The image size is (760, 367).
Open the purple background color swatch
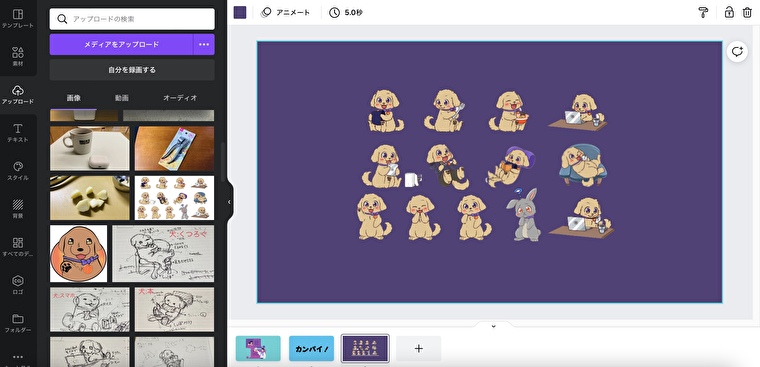(x=240, y=13)
